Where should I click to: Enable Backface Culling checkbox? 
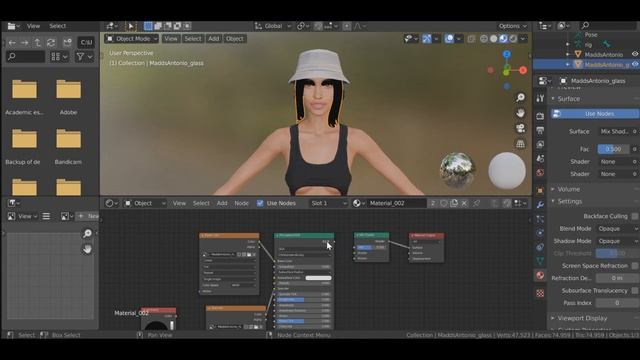[635, 216]
